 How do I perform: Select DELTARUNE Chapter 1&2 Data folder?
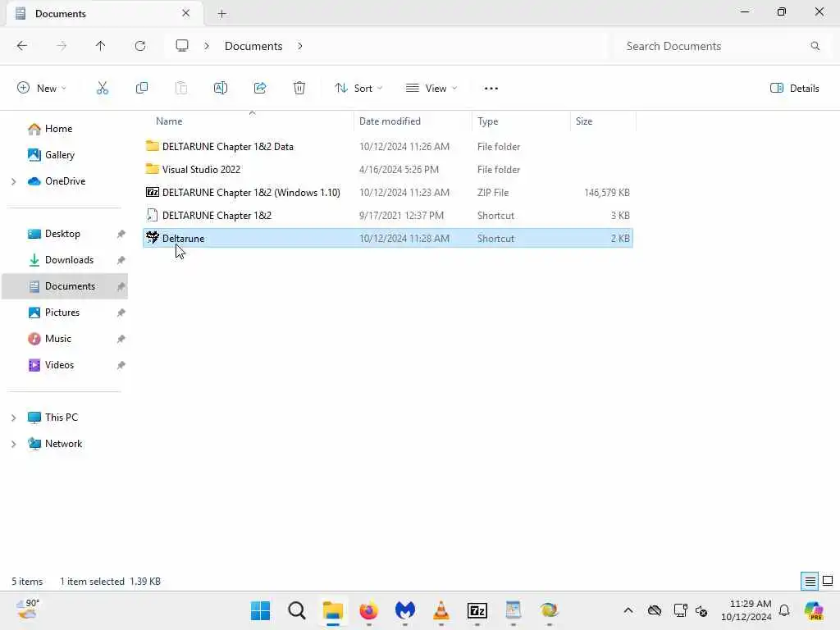(x=388, y=146)
